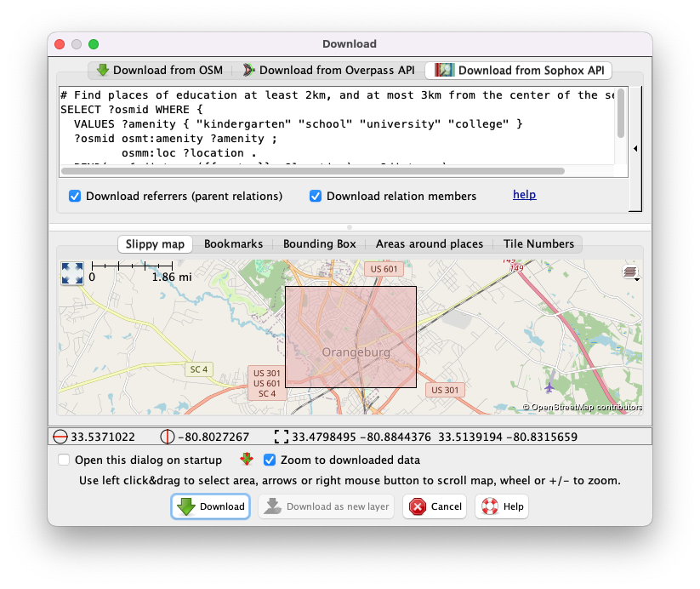Toggle Download referrers (parent relations) checkbox

[75, 196]
